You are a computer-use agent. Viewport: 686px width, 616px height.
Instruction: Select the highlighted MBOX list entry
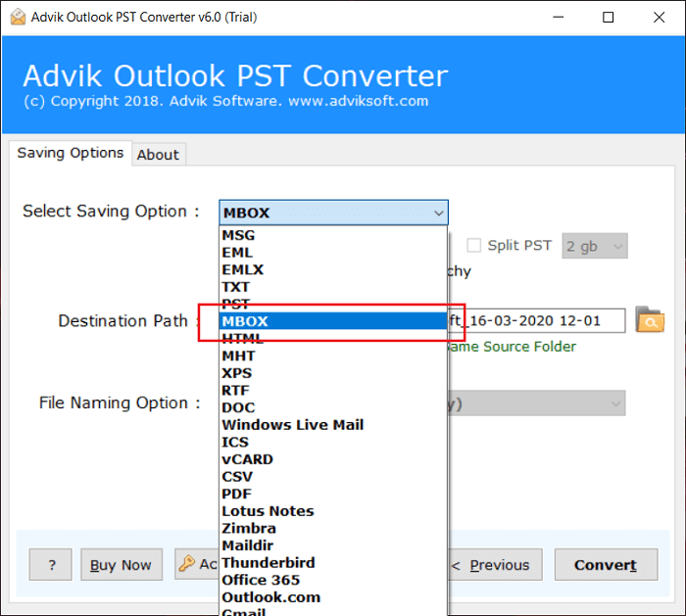[333, 321]
